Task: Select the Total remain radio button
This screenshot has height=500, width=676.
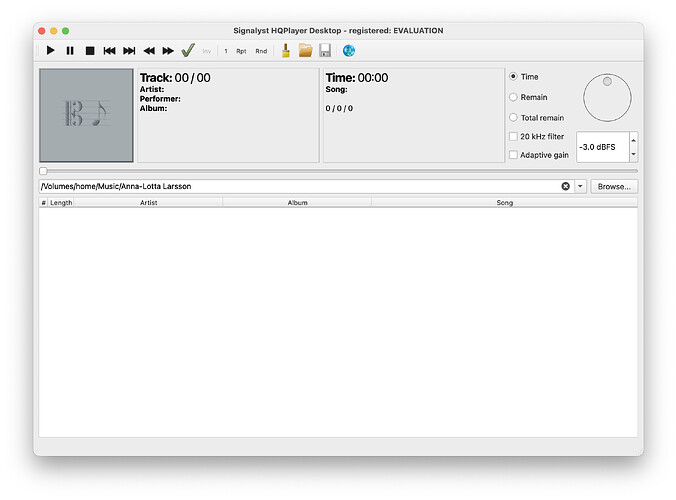Action: [513, 118]
